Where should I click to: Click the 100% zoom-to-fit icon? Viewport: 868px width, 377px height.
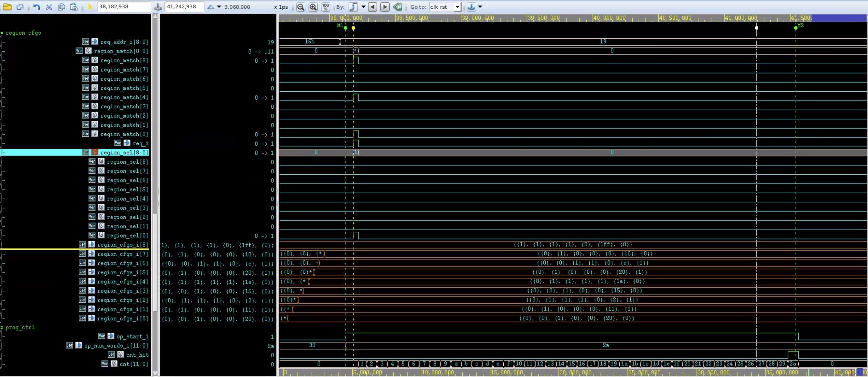(325, 7)
